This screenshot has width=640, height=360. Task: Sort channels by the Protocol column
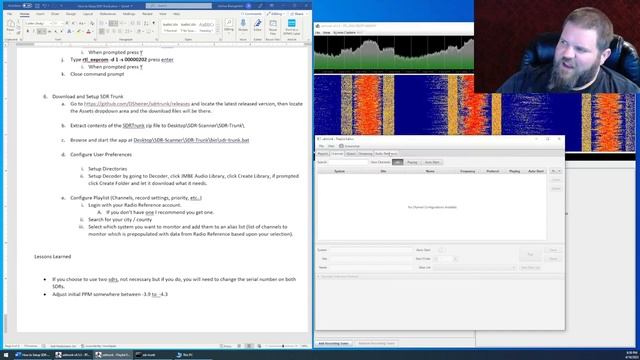click(493, 171)
